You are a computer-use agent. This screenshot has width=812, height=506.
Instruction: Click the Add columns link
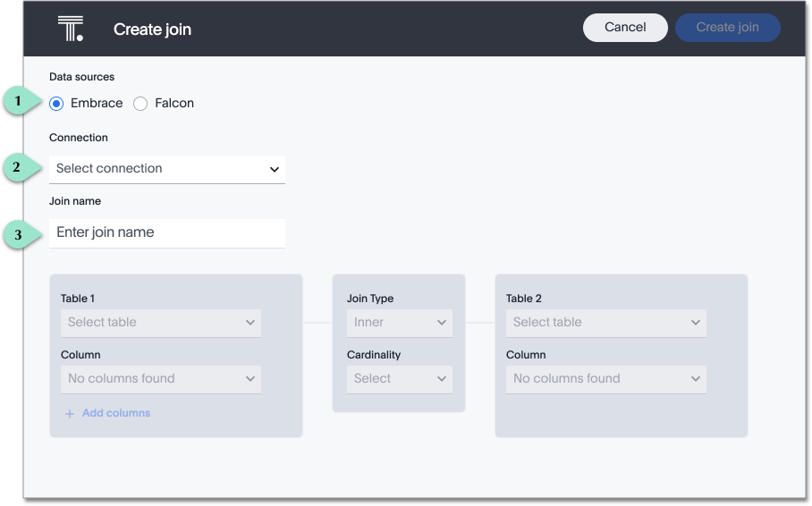point(115,414)
